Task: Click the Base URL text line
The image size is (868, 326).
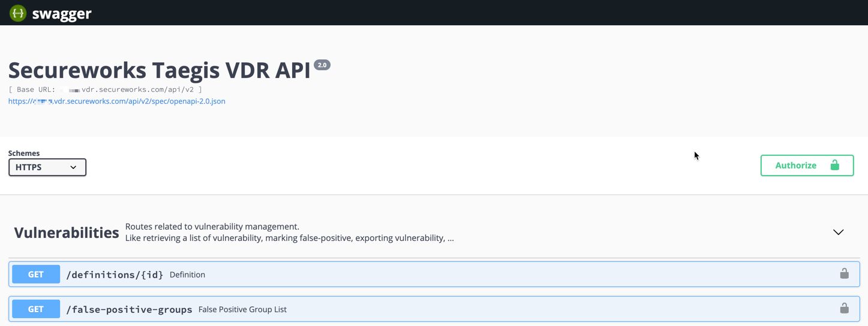Action: [x=105, y=89]
